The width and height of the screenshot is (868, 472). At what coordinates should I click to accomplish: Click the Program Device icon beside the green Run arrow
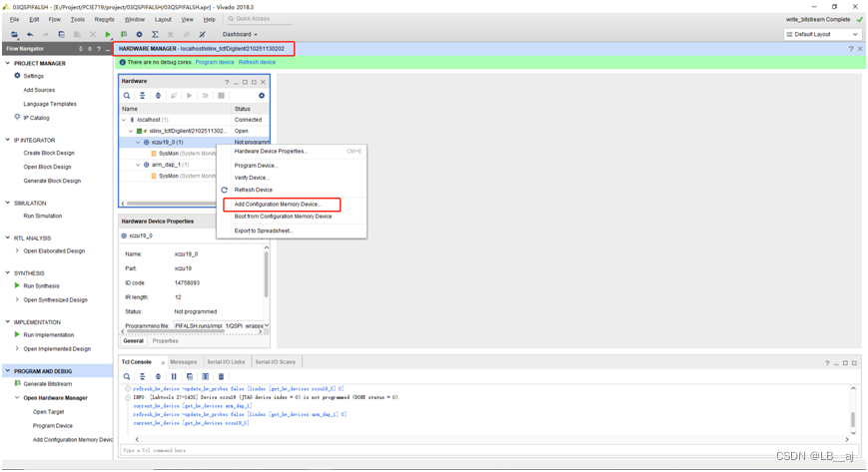(124, 34)
